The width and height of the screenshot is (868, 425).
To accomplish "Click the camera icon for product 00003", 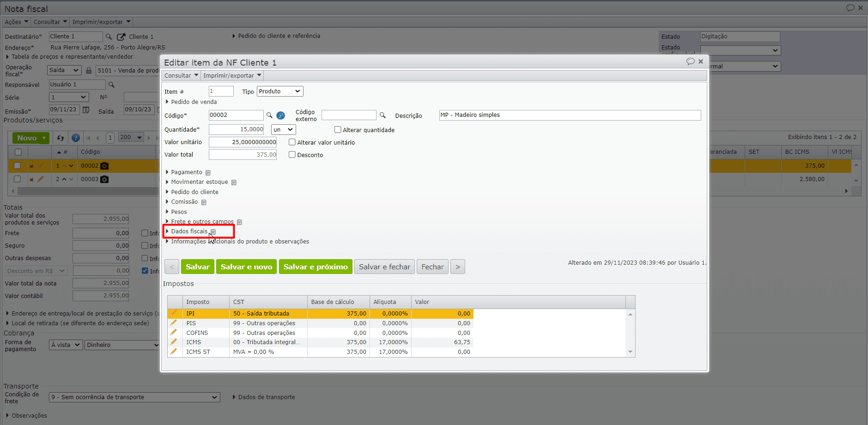I will click(105, 179).
